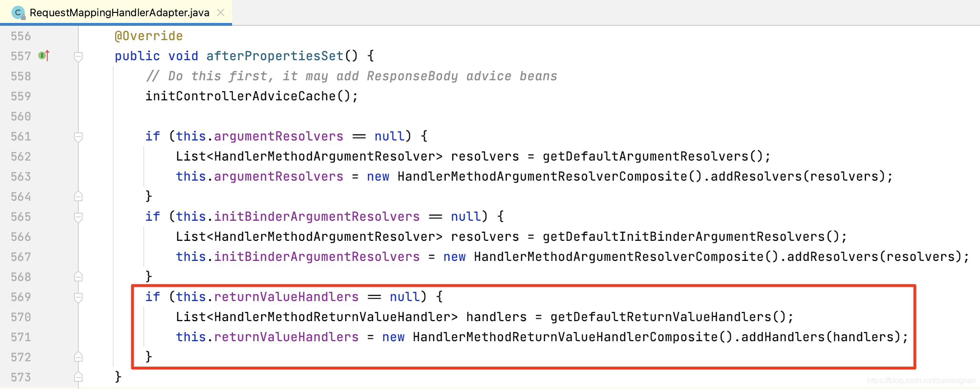Close the RequestMappingHandlerAdapter.java tab

tap(221, 12)
